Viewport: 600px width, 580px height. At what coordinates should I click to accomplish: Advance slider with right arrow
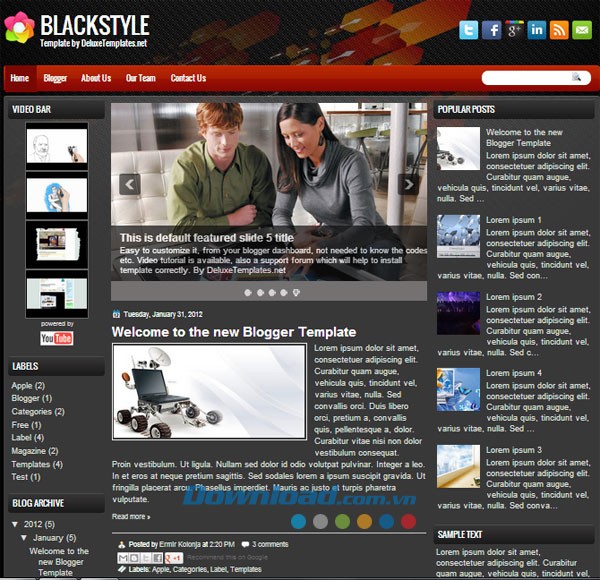click(x=408, y=184)
